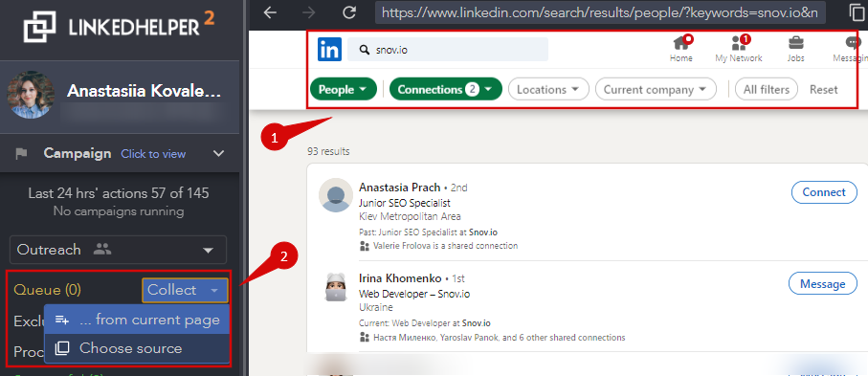Click the '93 results' text
Image resolution: width=868 pixels, height=376 pixels.
pyautogui.click(x=328, y=152)
